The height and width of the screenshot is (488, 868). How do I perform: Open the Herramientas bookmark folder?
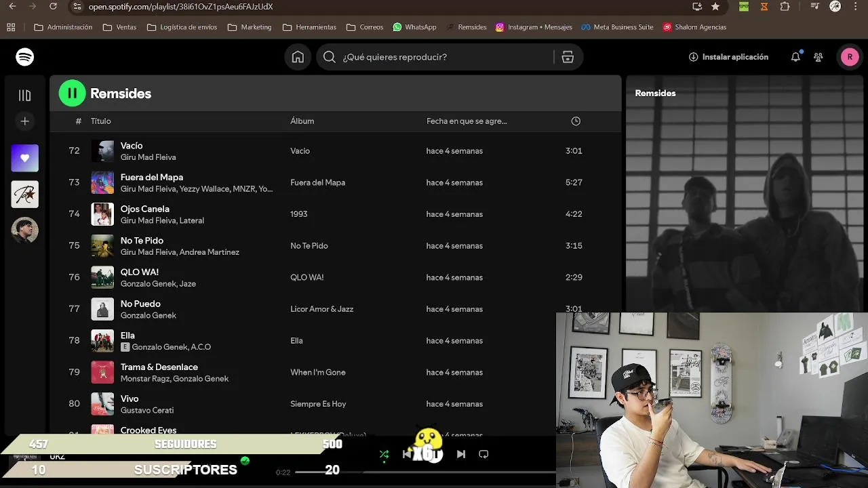[x=309, y=27]
